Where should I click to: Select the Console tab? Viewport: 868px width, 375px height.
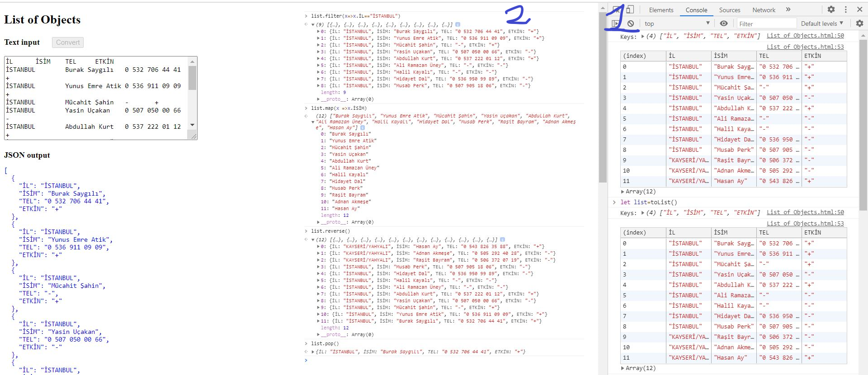[x=696, y=10]
